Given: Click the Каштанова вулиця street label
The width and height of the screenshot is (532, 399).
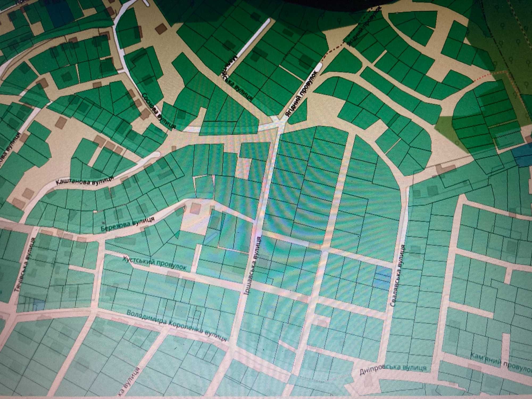Looking at the screenshot, I should [x=85, y=182].
